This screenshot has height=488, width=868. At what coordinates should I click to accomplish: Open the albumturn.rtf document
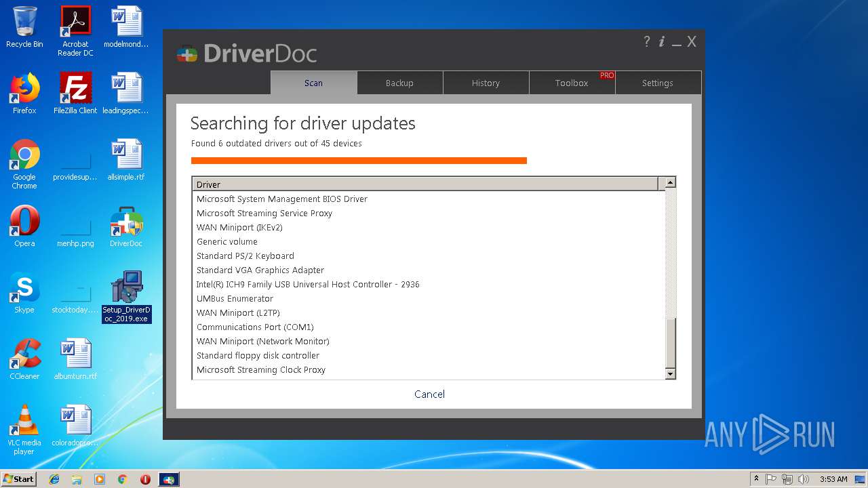coord(75,359)
